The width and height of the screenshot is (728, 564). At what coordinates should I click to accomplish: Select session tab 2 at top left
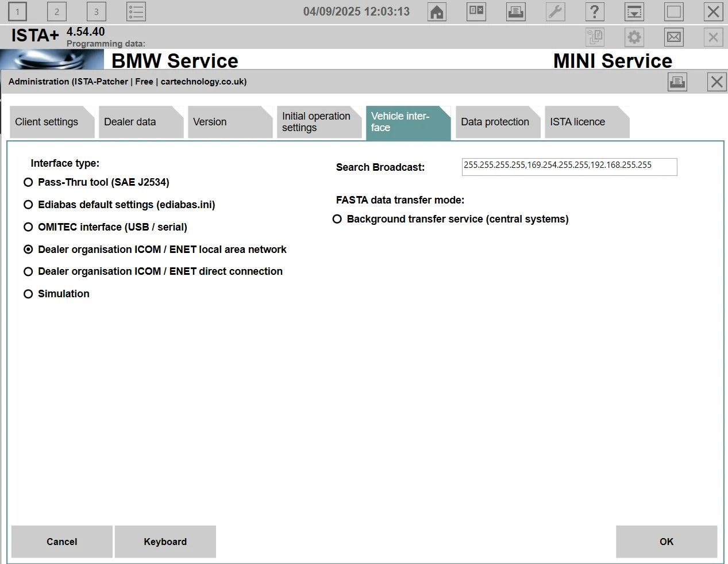tap(56, 11)
